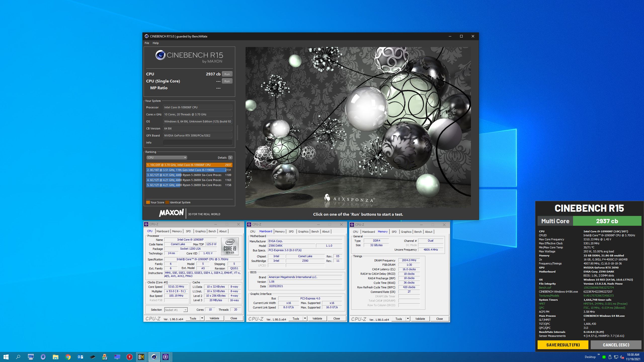The image size is (644, 362).
Task: Click the Ranking Details arrow icon
Action: click(230, 158)
